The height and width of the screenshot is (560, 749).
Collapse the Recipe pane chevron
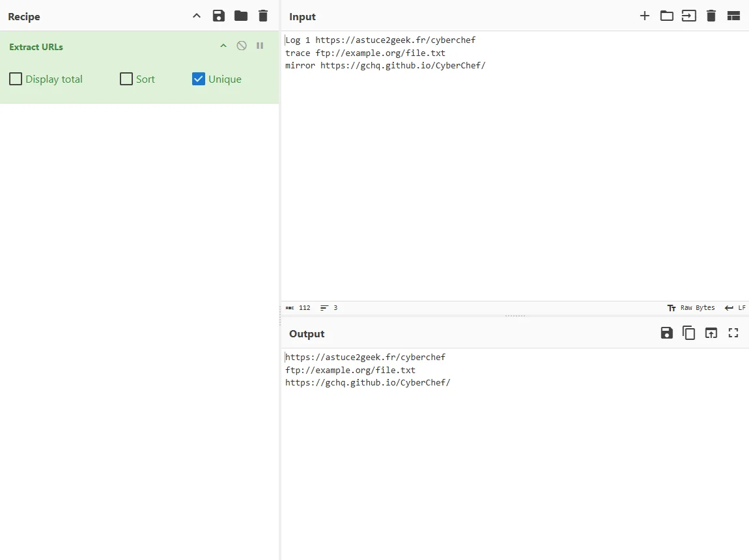click(x=196, y=16)
